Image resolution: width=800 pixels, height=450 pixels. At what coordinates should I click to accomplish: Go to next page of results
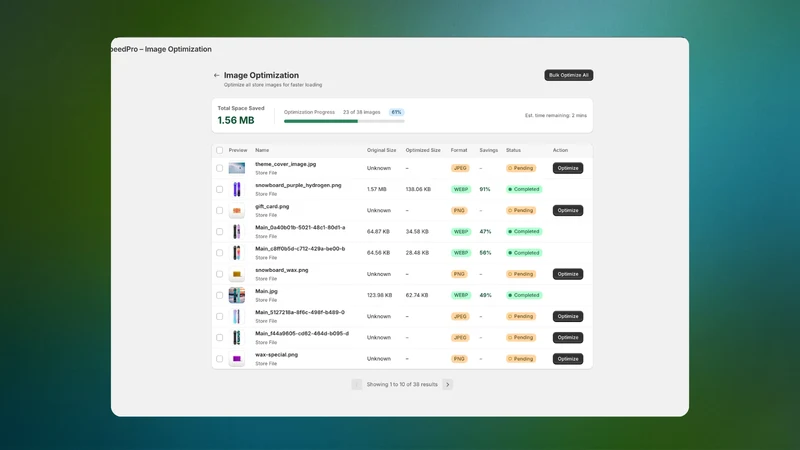tap(447, 384)
